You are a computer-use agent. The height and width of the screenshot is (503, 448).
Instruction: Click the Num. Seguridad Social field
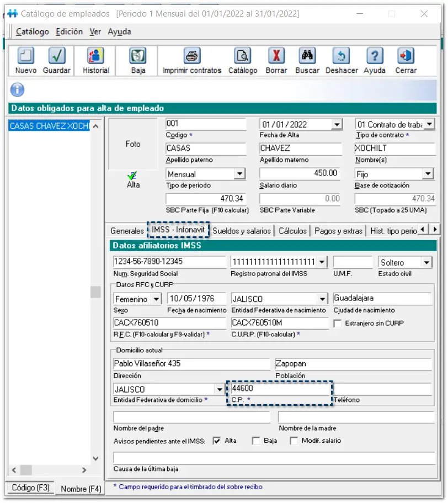pyautogui.click(x=169, y=262)
